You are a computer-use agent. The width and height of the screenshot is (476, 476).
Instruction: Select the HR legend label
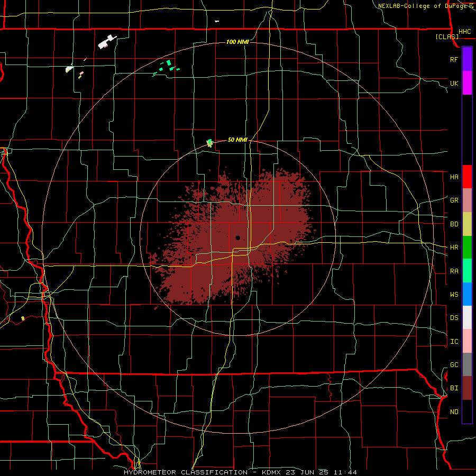454,248
